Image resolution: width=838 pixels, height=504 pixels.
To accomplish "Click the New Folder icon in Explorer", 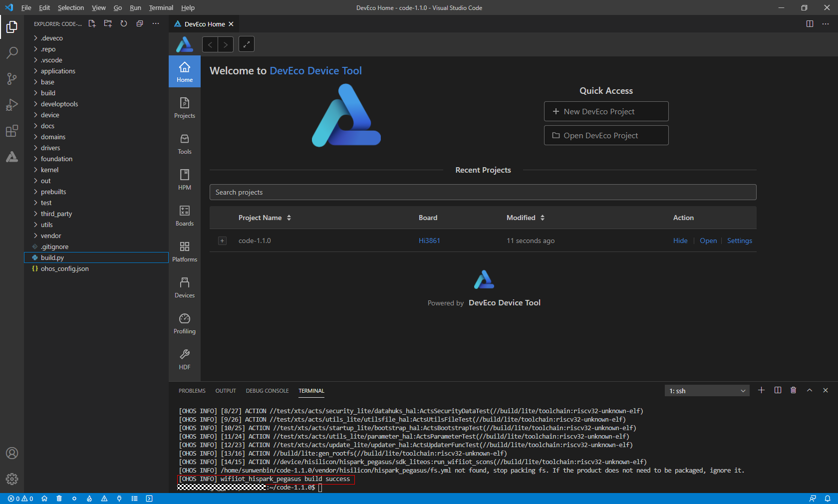I will pos(108,23).
